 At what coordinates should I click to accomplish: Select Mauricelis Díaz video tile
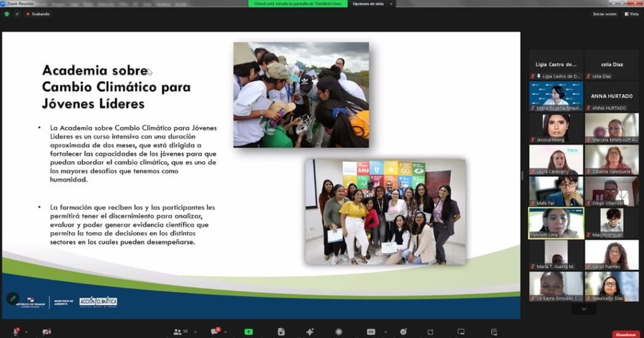click(611, 286)
